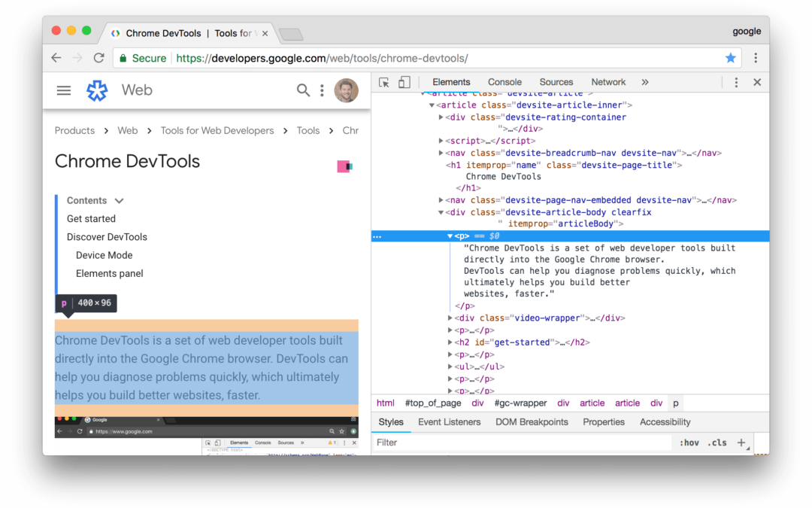The height and width of the screenshot is (508, 812).
Task: Click the user profile avatar
Action: [346, 90]
